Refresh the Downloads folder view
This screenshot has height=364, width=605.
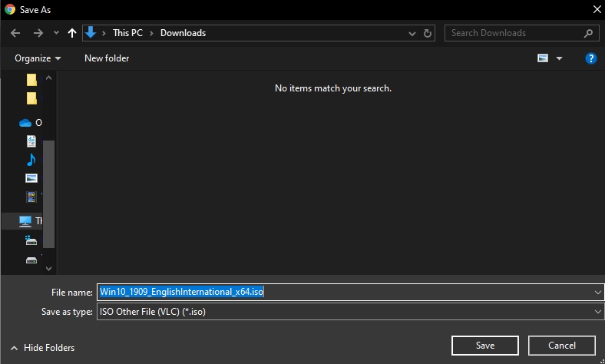(427, 33)
